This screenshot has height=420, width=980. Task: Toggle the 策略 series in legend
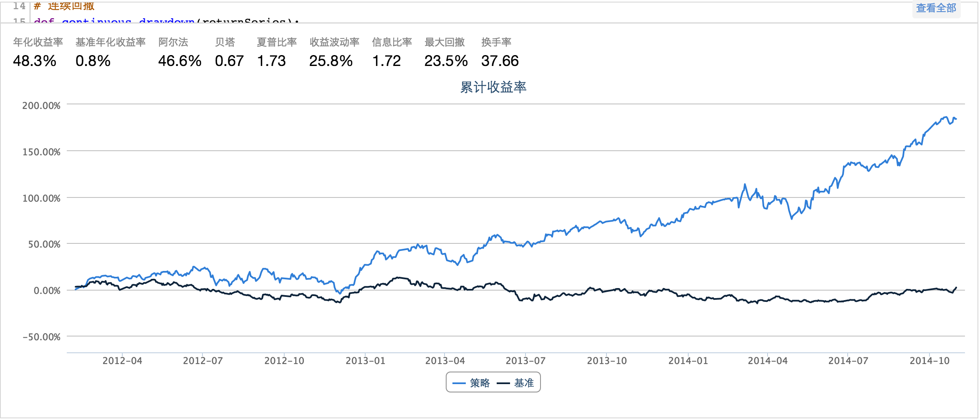[x=480, y=383]
